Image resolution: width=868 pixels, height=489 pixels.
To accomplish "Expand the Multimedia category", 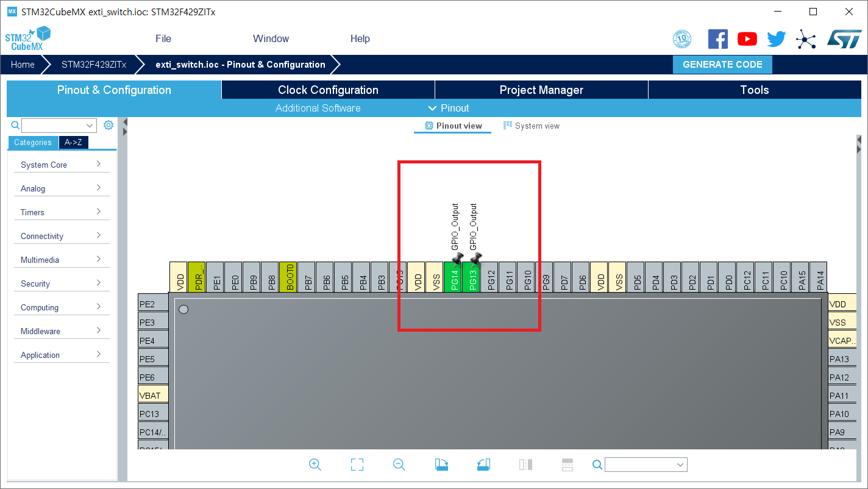I will coord(62,260).
